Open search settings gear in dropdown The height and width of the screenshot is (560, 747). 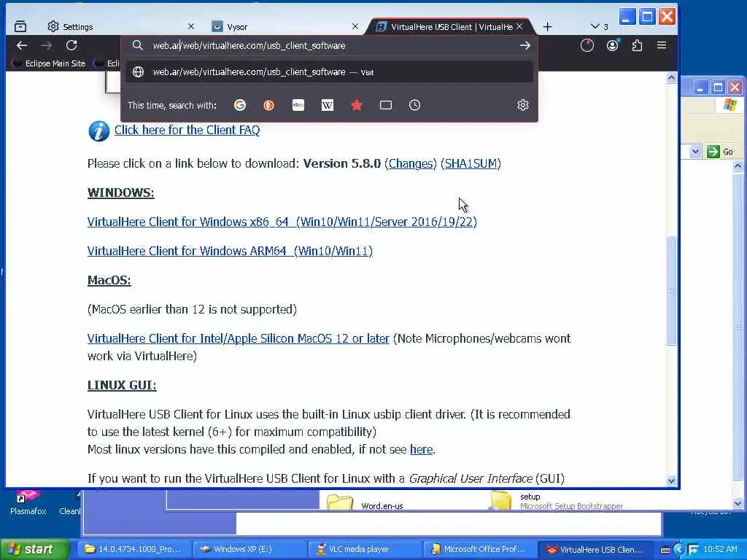click(523, 105)
